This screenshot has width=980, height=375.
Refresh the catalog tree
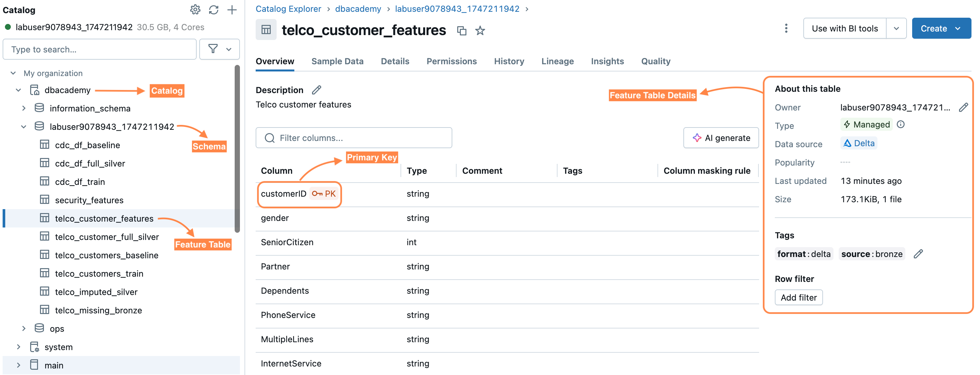click(213, 10)
